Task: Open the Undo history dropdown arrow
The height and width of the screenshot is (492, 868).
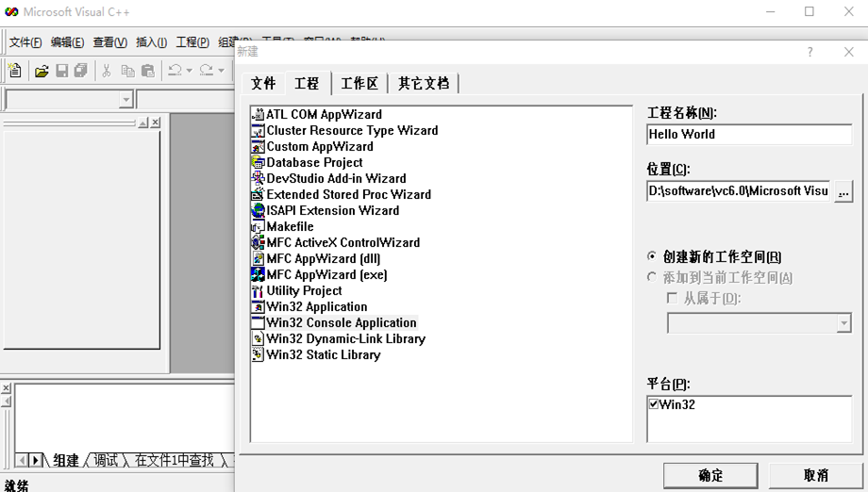Action: [190, 71]
